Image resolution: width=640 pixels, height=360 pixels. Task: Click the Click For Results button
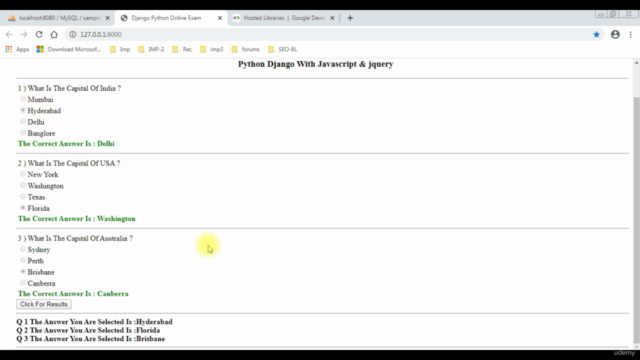coord(44,304)
